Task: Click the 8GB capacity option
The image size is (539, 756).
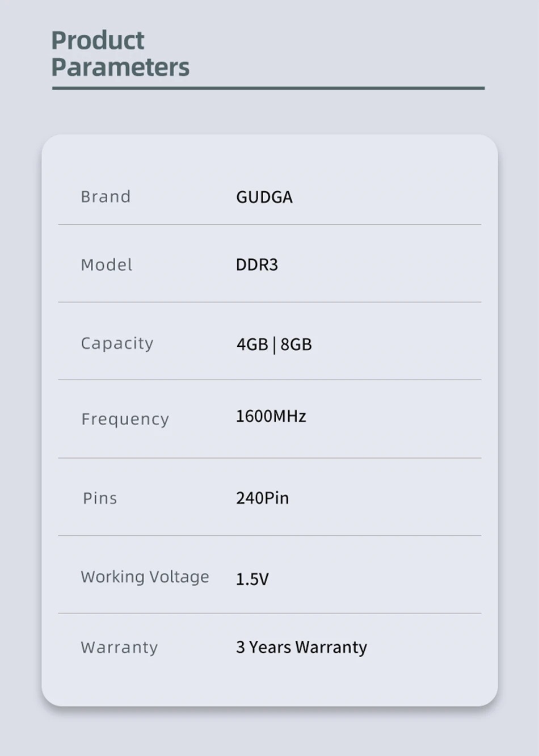Action: [x=296, y=344]
